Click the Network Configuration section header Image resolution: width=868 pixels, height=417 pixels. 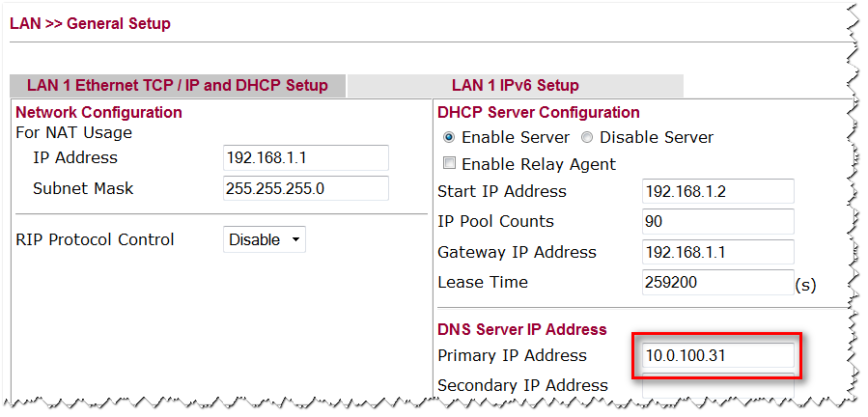click(98, 113)
